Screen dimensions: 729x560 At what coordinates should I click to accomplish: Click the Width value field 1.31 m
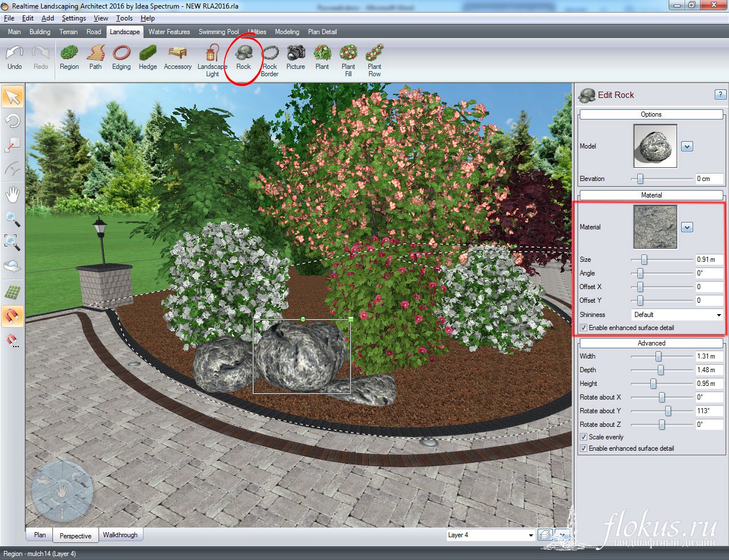[709, 356]
